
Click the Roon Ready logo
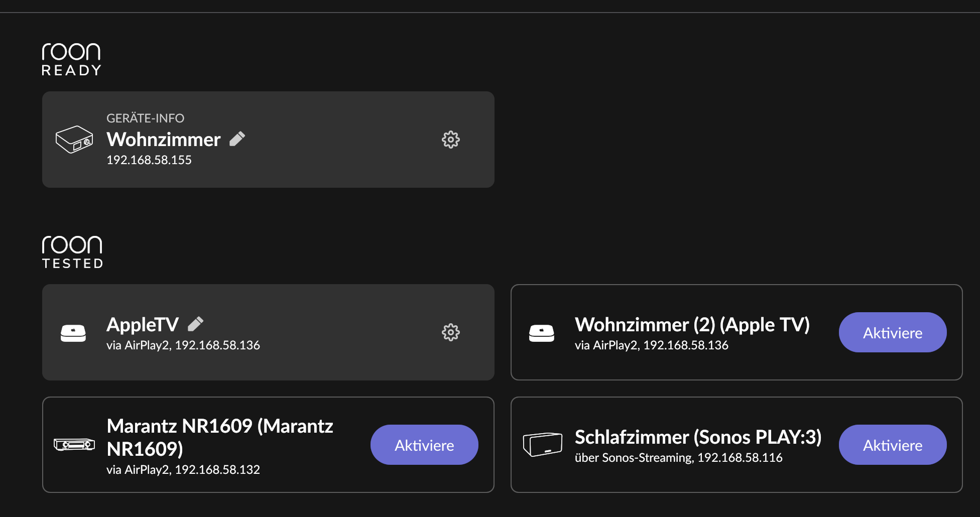coord(71,59)
